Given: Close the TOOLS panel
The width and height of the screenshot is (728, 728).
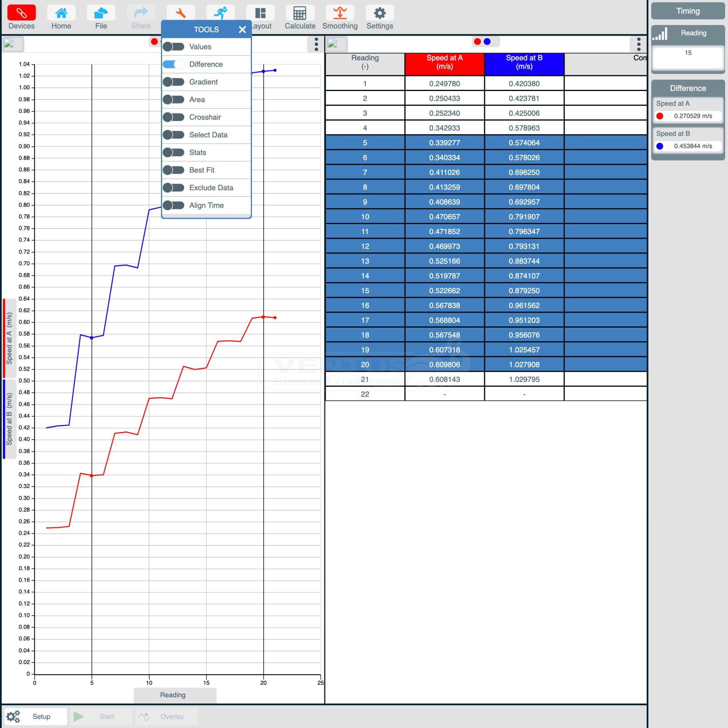Looking at the screenshot, I should [x=242, y=30].
